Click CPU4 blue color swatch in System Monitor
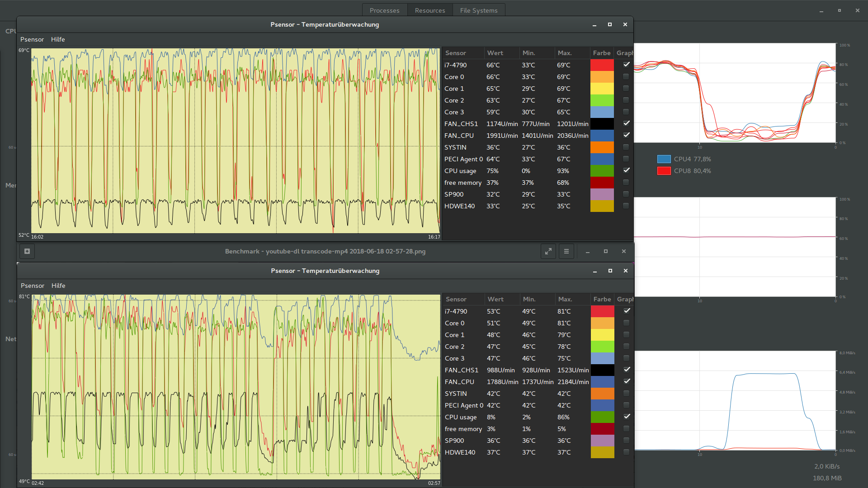Image resolution: width=868 pixels, height=488 pixels. 664,159
